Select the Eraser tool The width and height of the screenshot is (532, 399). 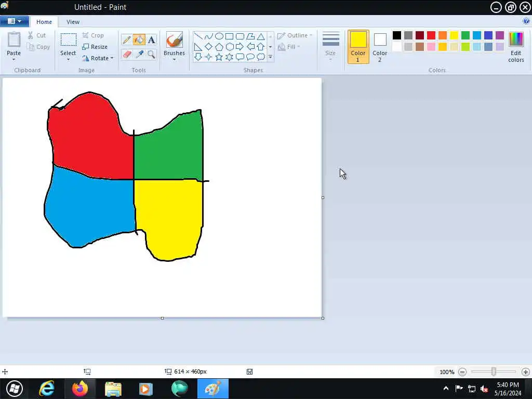pyautogui.click(x=127, y=54)
